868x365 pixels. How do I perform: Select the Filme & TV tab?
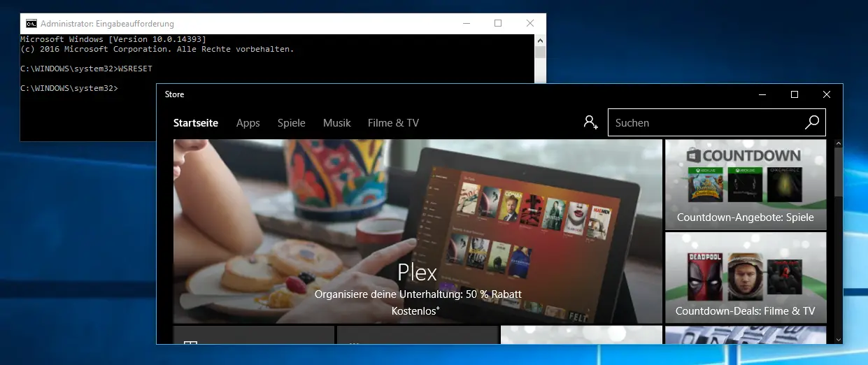pos(393,123)
